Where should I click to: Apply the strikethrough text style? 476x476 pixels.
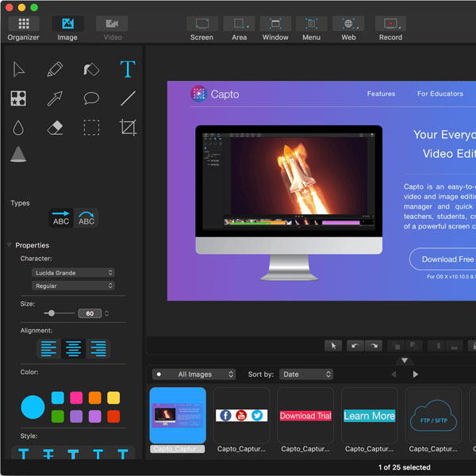(48, 454)
